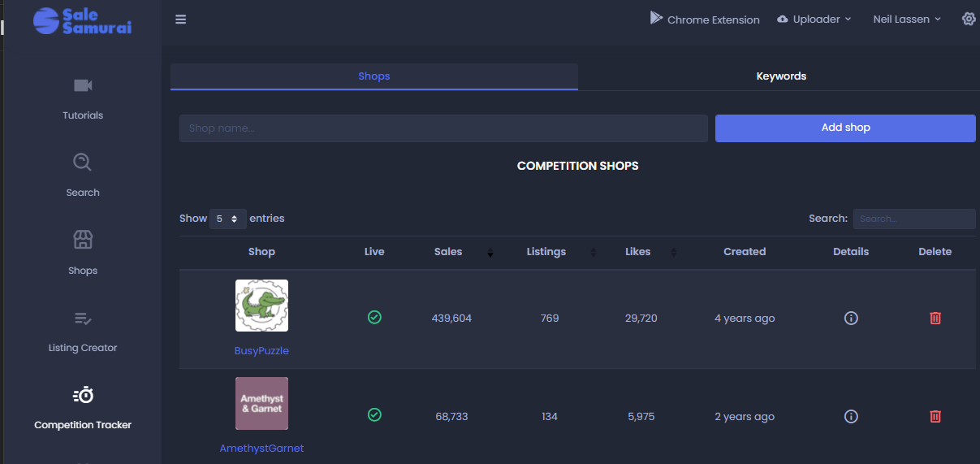Screen dimensions: 980x464
Task: Click the Search sidebar label
Action: pos(83,193)
